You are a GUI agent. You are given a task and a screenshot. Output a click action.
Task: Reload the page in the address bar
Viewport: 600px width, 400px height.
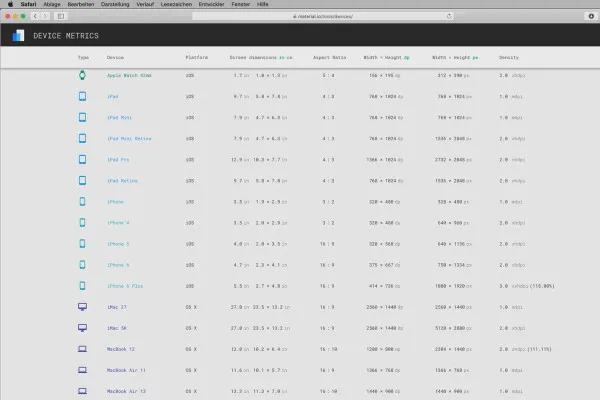point(449,16)
